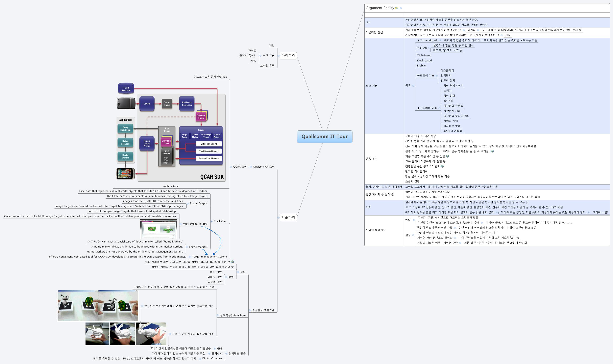The height and width of the screenshot is (364, 613).
Task: Select the Multi Image Targets screenshot thumbnail
Action: (159, 229)
